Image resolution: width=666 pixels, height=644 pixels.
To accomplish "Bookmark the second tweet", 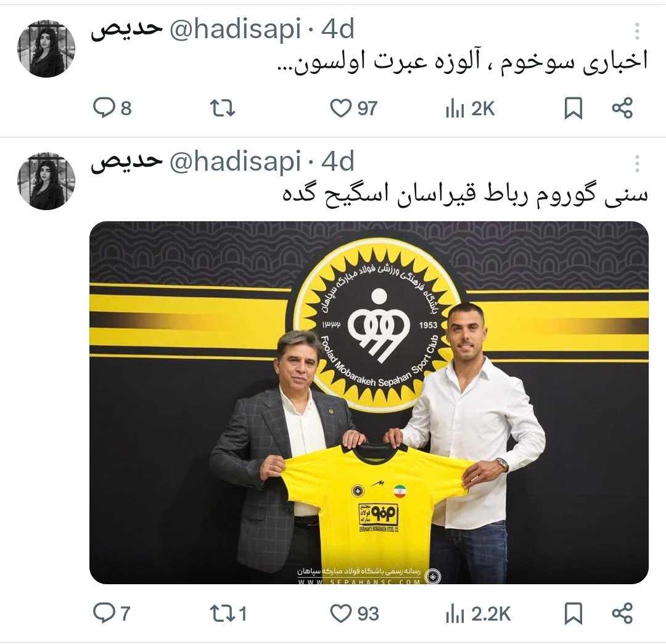I will coord(573,613).
